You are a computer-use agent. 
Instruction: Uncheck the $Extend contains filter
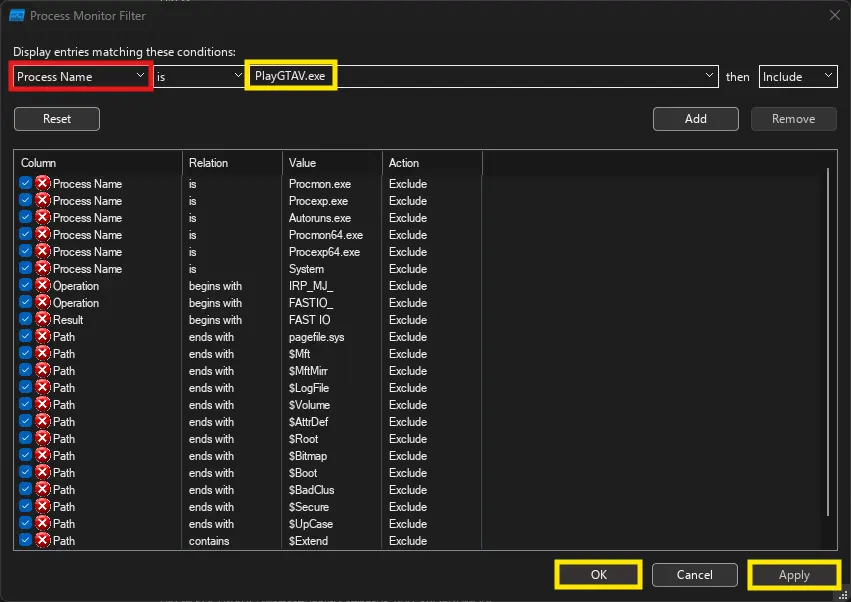[25, 540]
